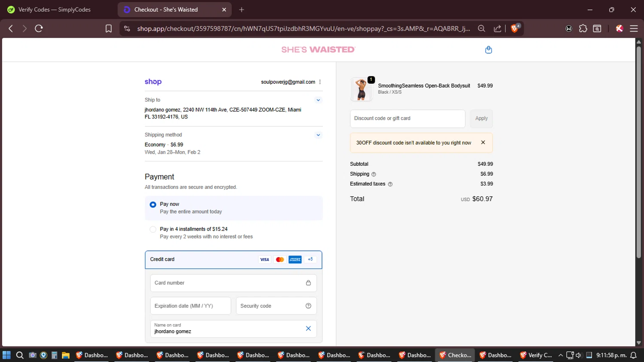644x362 pixels.
Task: Show the +5 more card types
Action: [310, 259]
